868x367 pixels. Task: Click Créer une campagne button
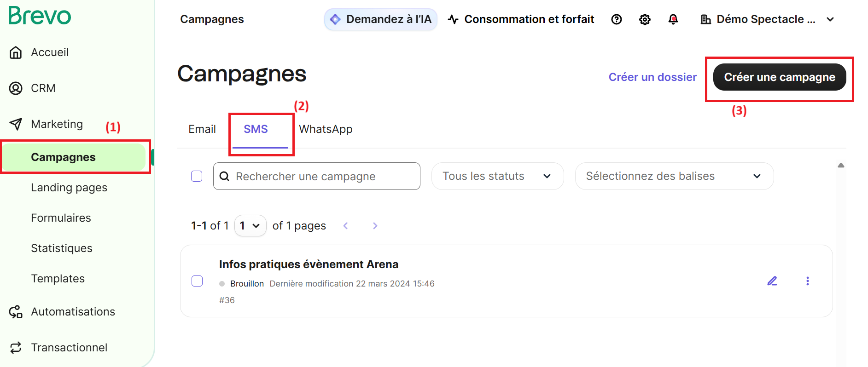click(779, 77)
